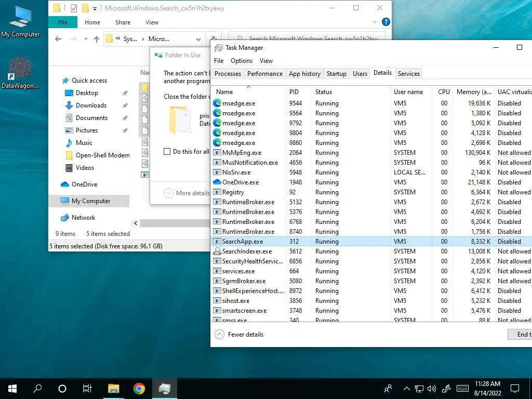
Task: Expand the Explorer ribbon chevron
Action: 375,22
